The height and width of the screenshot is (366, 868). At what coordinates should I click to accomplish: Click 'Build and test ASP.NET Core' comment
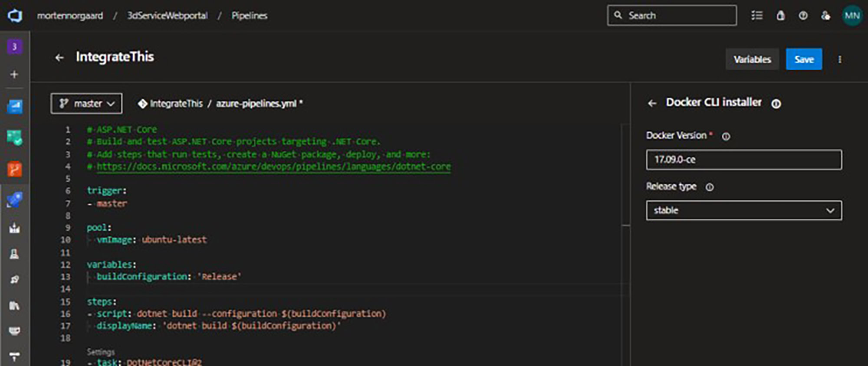[x=234, y=142]
